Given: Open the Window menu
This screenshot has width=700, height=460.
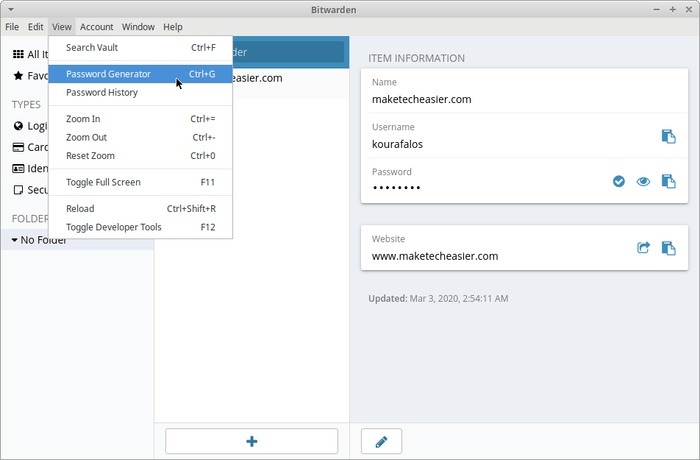Looking at the screenshot, I should tap(138, 27).
